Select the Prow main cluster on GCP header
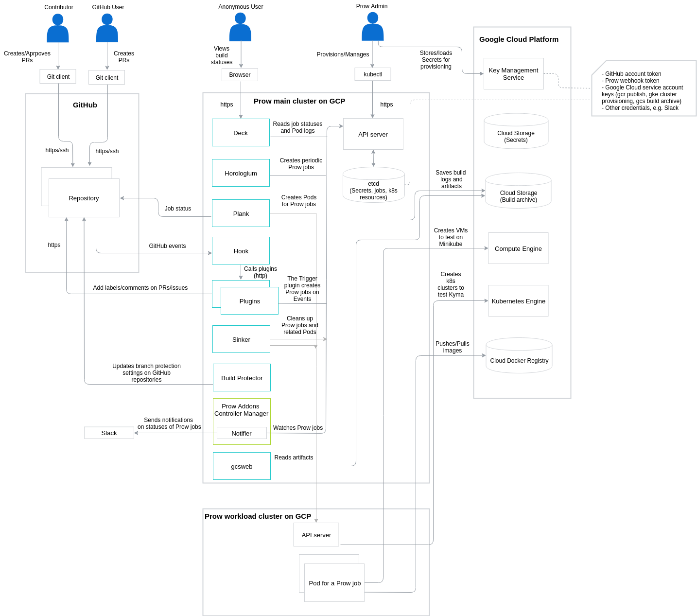Viewport: 697px width, 616px height. pos(299,101)
